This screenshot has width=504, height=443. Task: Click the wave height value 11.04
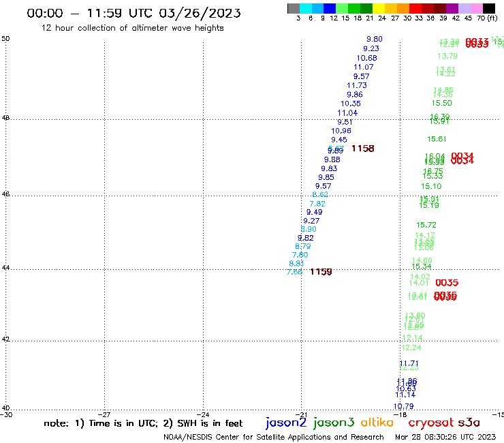[347, 113]
